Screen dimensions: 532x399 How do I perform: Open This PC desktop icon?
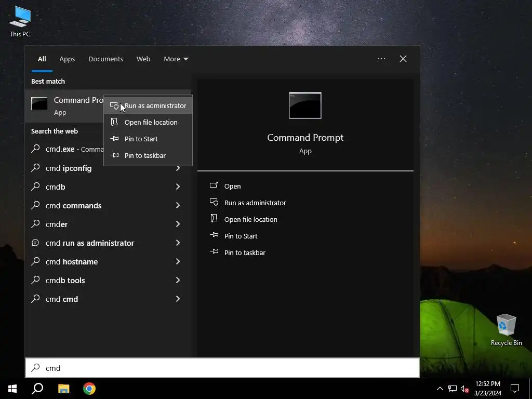click(x=20, y=22)
